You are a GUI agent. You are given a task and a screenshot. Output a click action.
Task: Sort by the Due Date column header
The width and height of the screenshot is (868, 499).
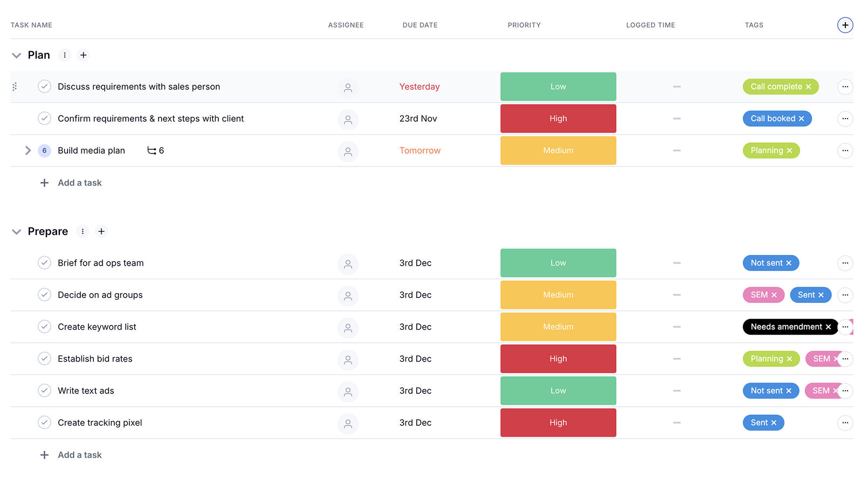pyautogui.click(x=420, y=25)
